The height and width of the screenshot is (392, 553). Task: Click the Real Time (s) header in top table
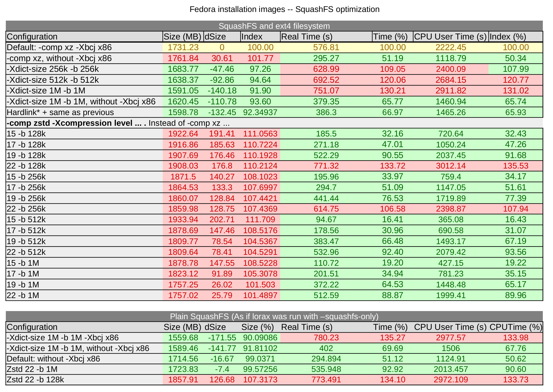point(307,37)
